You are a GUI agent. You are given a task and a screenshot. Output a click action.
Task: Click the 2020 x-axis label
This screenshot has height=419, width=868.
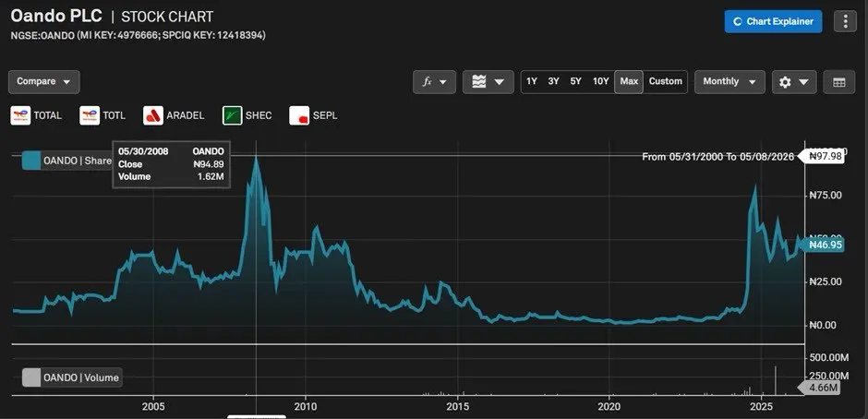pyautogui.click(x=609, y=406)
